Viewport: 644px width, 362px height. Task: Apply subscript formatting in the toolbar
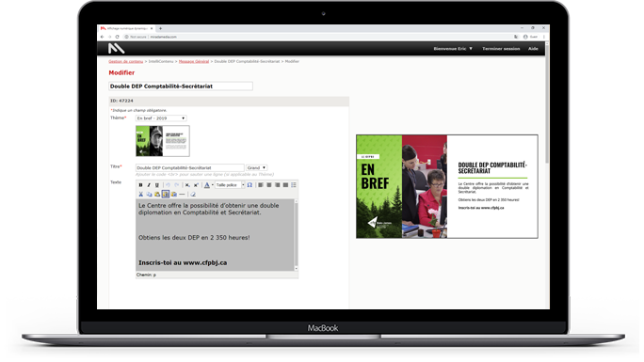point(187,185)
